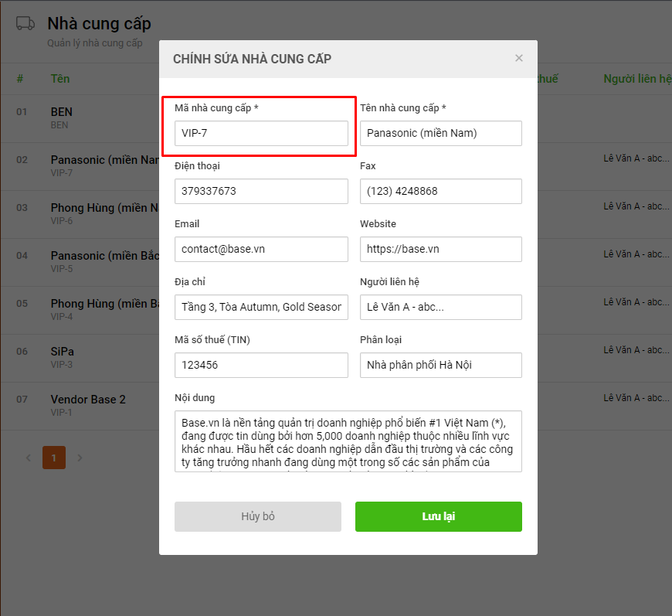Screen dimensions: 672x616
Task: Open the Vendor Base 2 row
Action: pyautogui.click(x=80, y=406)
